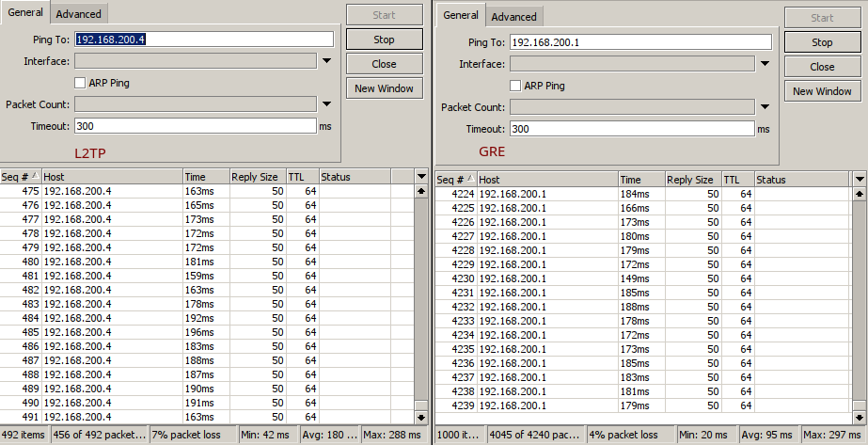868x445 pixels.
Task: Select General tab in GRE ping window
Action: [x=461, y=15]
